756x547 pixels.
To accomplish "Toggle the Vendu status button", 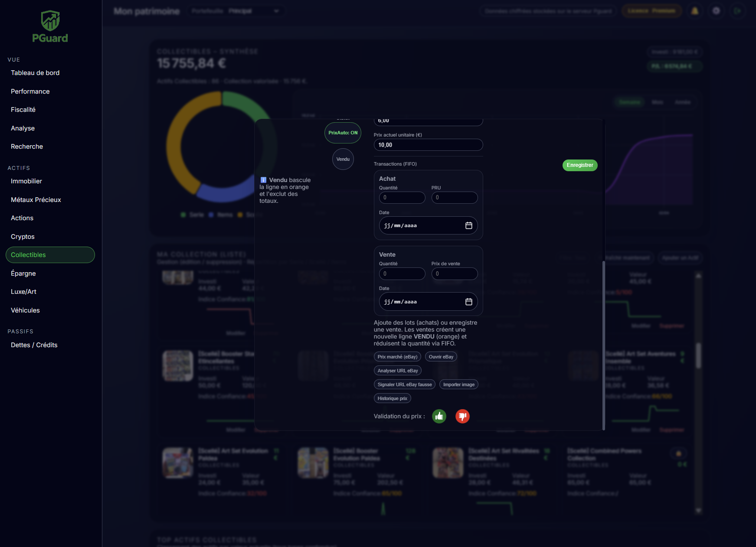I will [343, 159].
